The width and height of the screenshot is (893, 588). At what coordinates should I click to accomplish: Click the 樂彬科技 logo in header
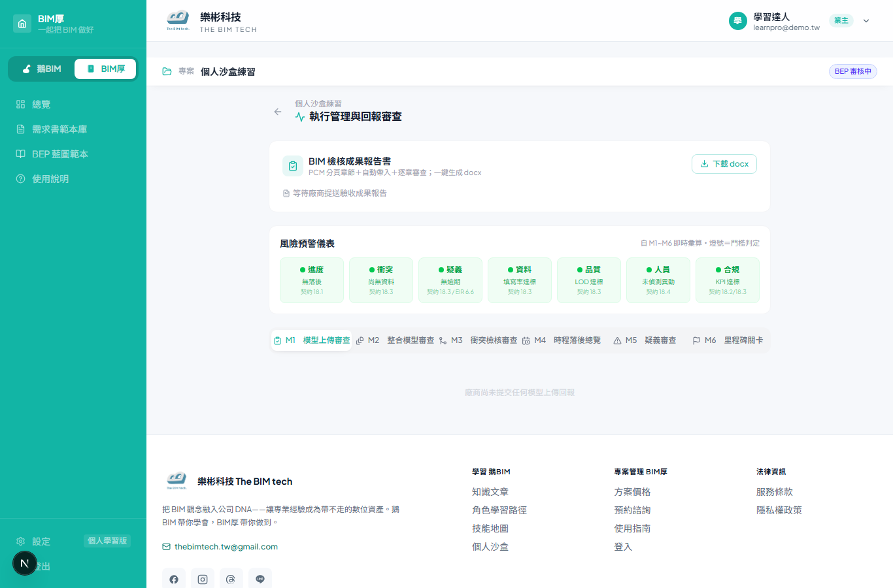178,20
